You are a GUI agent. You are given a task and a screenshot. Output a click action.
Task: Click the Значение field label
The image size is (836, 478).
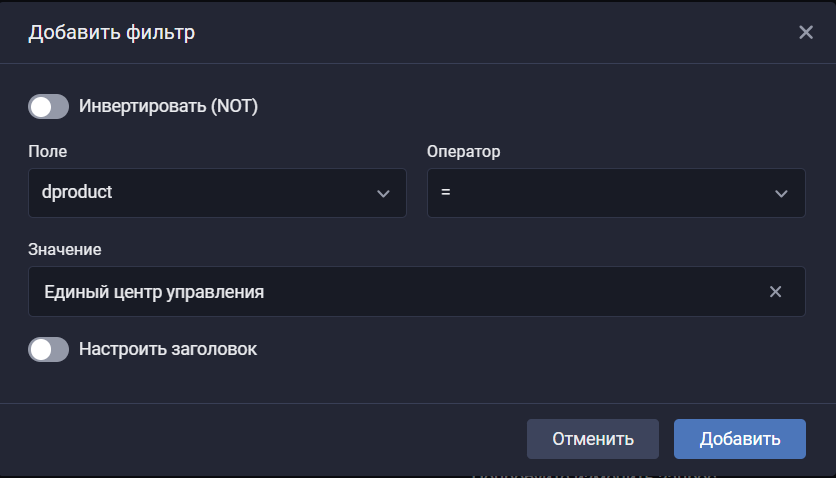(x=65, y=249)
